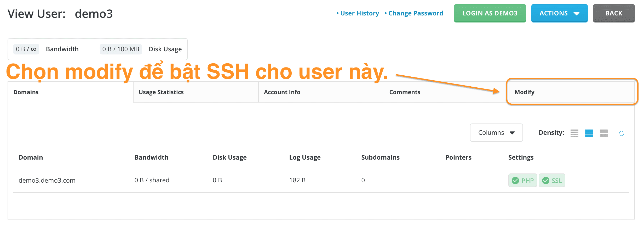The width and height of the screenshot is (644, 225).
Task: Click the PHP settings badge
Action: point(522,180)
